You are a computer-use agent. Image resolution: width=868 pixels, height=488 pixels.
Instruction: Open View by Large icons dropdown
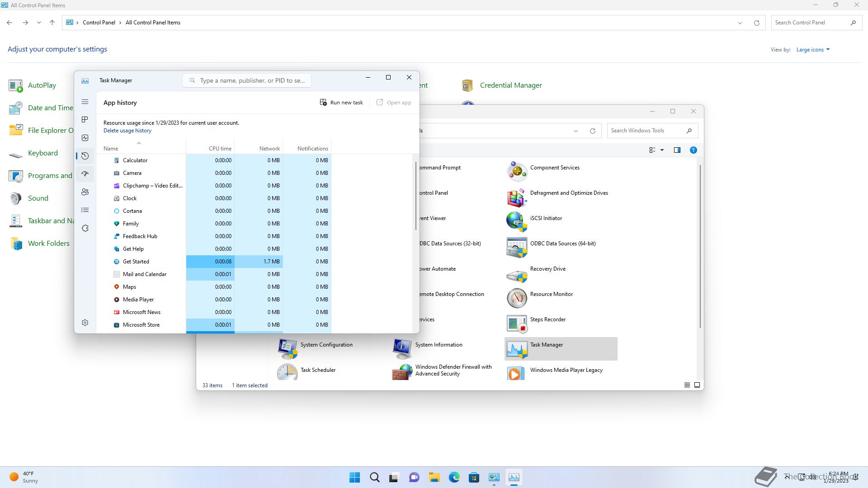pos(813,50)
